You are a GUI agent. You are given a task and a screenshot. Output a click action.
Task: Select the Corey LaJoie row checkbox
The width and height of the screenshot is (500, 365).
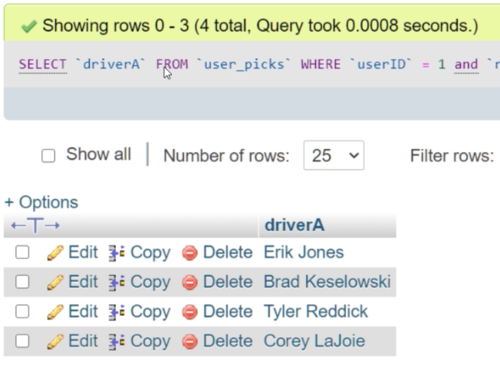[x=22, y=341]
